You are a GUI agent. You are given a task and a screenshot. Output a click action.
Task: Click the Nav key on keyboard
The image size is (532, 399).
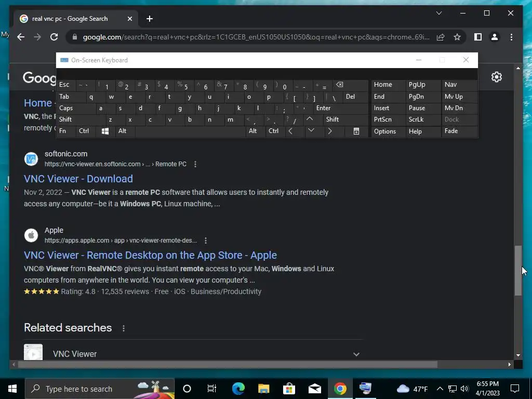coord(459,85)
